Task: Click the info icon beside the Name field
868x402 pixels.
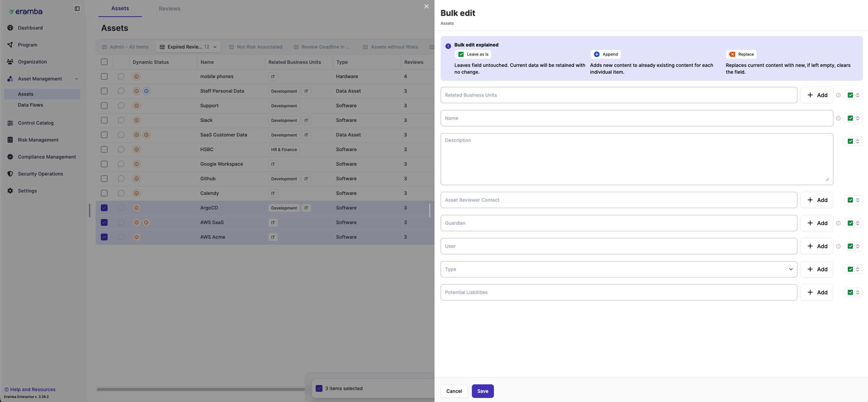Action: [x=838, y=118]
